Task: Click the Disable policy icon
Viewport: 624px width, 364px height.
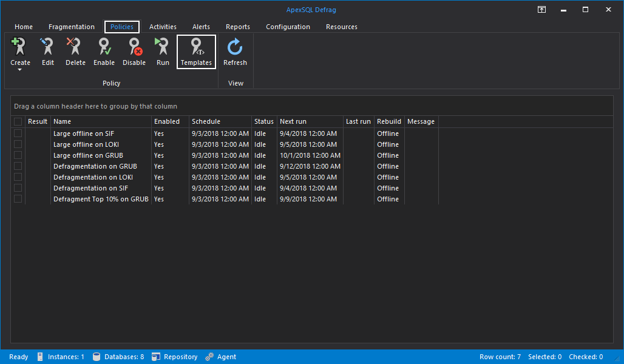Action: [134, 51]
